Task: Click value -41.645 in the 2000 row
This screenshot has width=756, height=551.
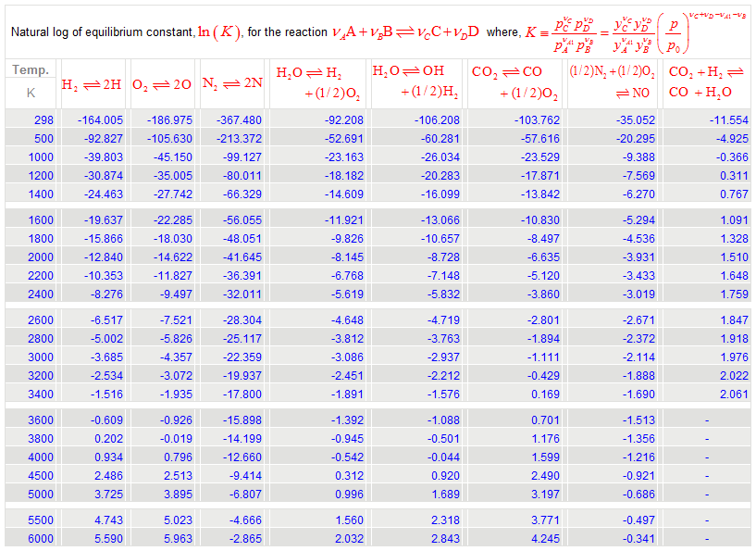Action: [242, 257]
